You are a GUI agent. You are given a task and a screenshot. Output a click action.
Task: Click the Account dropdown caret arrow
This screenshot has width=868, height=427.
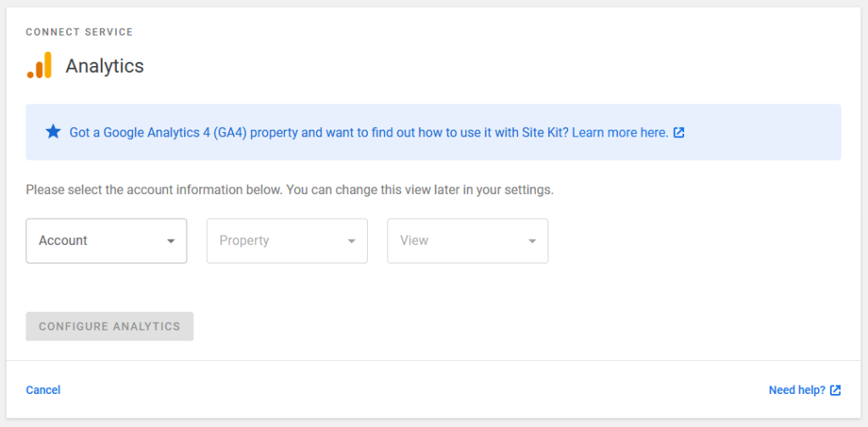[x=171, y=241]
